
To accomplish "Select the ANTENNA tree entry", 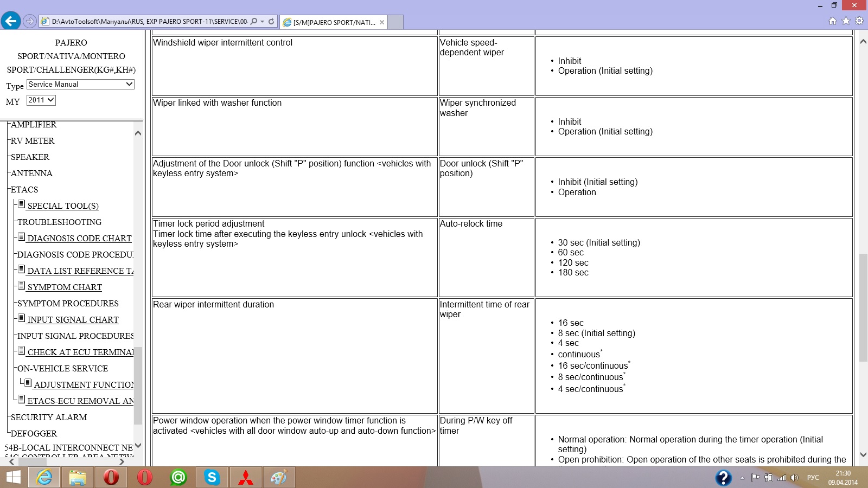I will pos(31,173).
